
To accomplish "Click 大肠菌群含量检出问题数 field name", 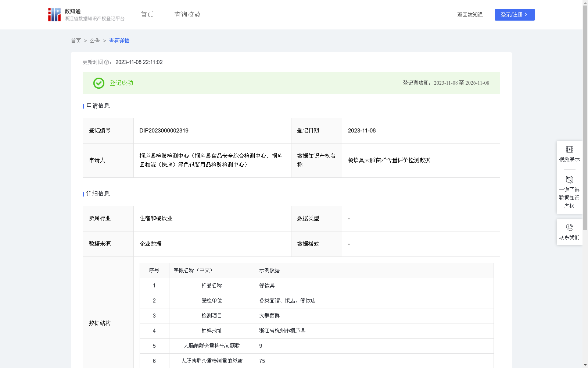I will point(212,346).
